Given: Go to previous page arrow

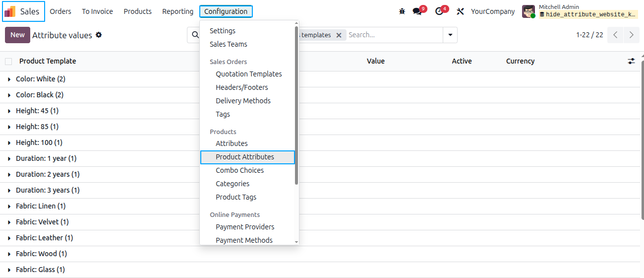Looking at the screenshot, I should [x=615, y=35].
